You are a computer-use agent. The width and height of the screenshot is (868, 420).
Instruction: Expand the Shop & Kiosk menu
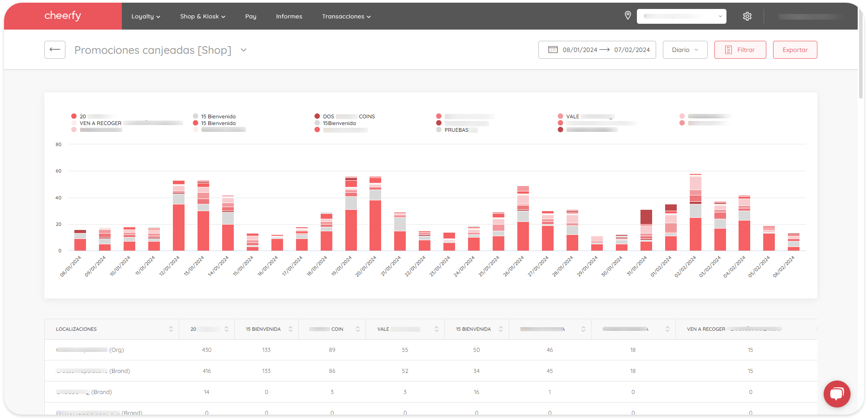pyautogui.click(x=202, y=16)
